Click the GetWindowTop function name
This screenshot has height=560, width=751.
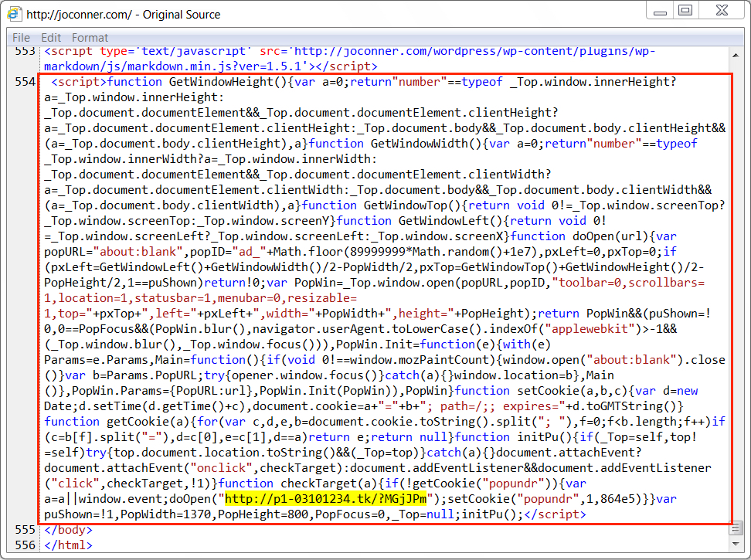[405, 205]
